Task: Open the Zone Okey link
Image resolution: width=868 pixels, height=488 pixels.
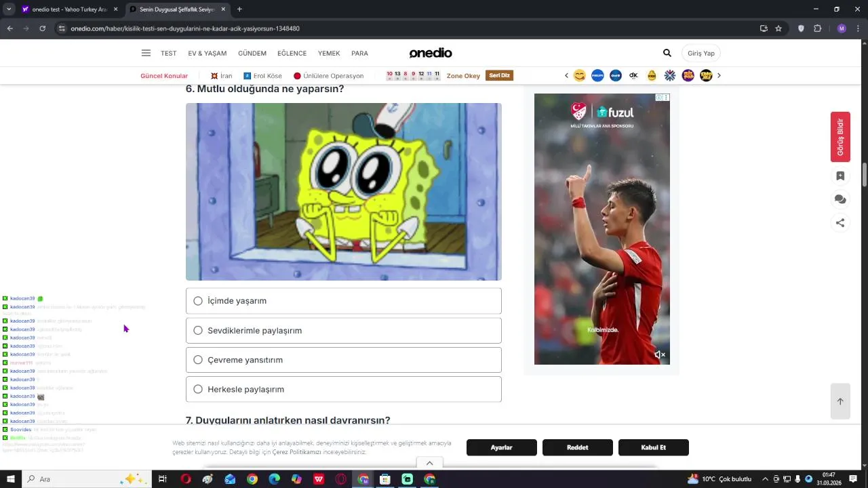Action: coord(463,76)
